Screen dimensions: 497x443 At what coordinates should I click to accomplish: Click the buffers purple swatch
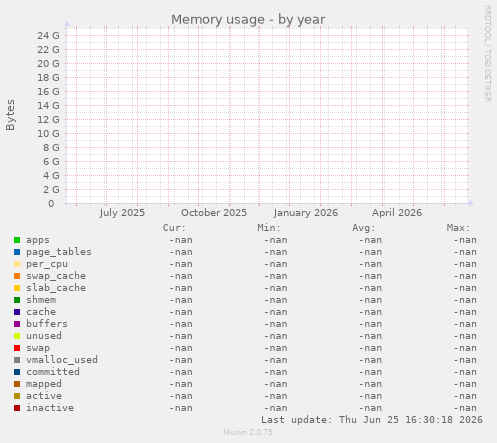tap(17, 324)
